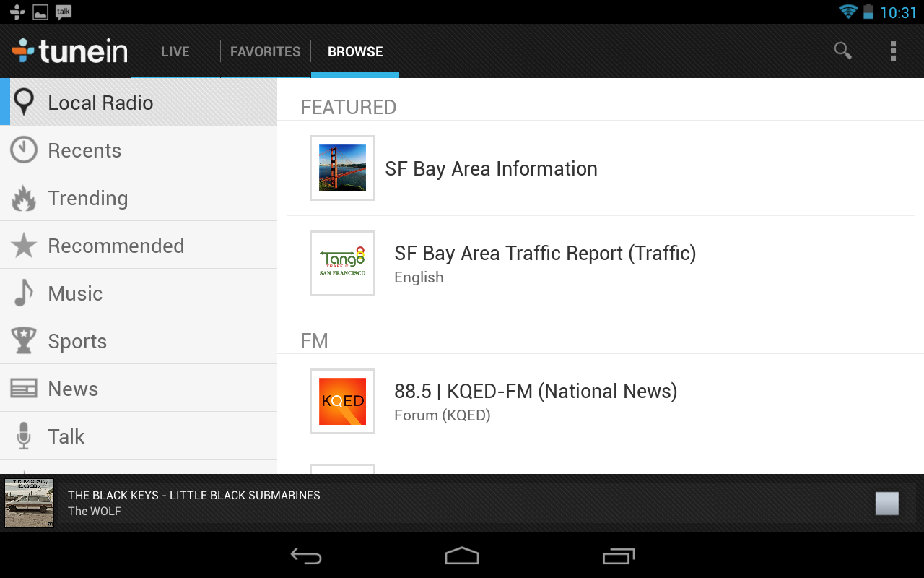The height and width of the screenshot is (578, 924).
Task: Open the News category
Action: [139, 388]
